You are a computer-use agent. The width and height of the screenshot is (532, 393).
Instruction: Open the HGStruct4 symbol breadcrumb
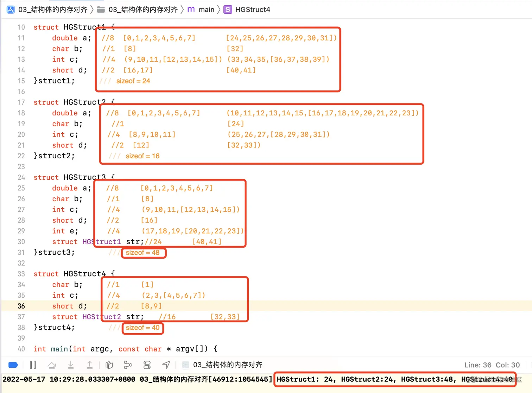click(x=253, y=9)
